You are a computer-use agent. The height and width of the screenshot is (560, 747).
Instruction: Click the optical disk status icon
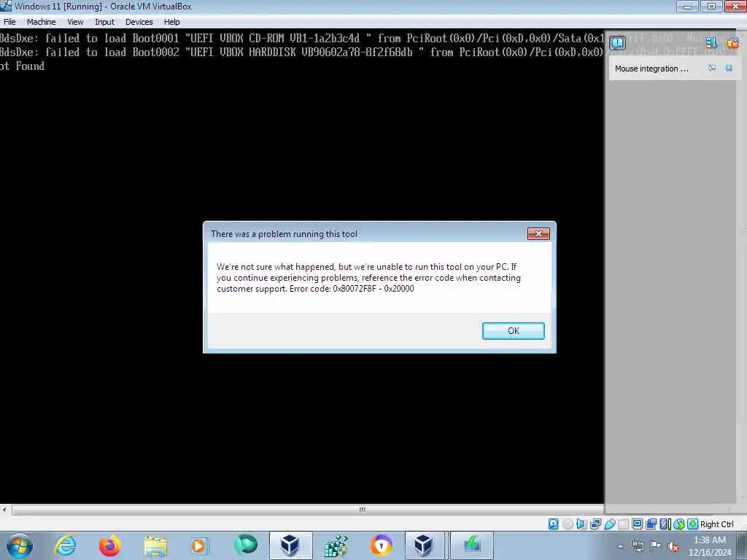pos(568,524)
